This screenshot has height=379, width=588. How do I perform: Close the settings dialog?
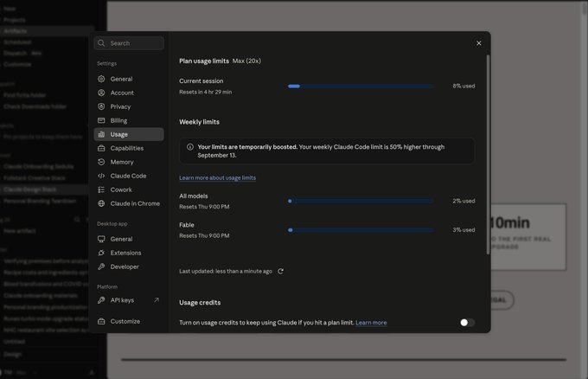[479, 43]
